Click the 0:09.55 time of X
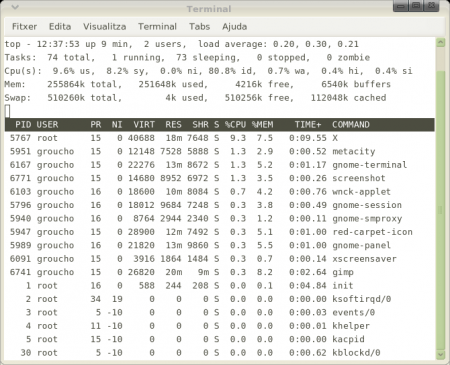This screenshot has width=450, height=365. click(x=308, y=138)
